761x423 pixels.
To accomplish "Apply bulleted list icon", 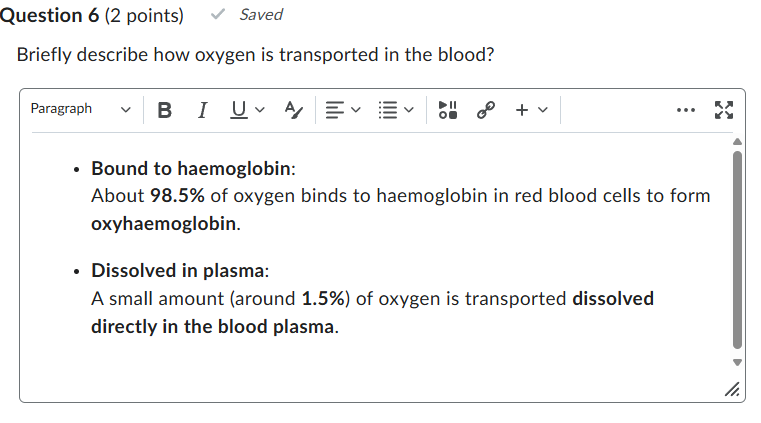I will [x=388, y=110].
